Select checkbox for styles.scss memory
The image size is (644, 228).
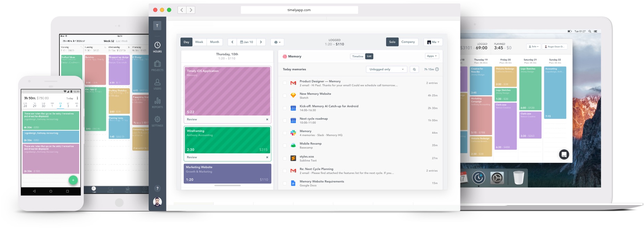pos(285,158)
